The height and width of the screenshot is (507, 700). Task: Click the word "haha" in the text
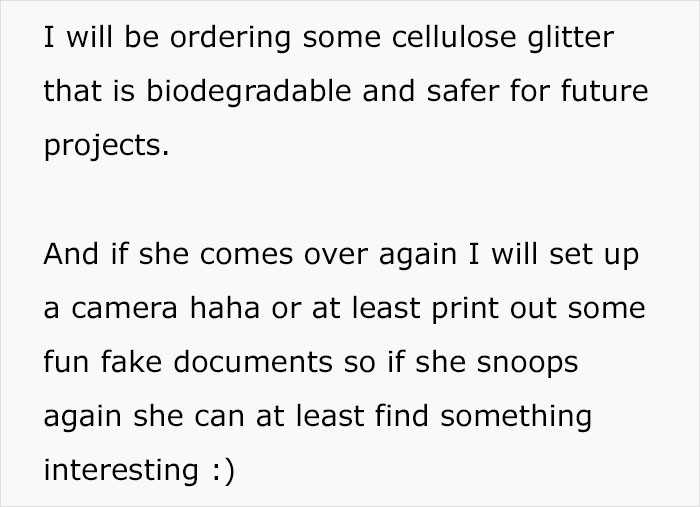click(x=225, y=308)
